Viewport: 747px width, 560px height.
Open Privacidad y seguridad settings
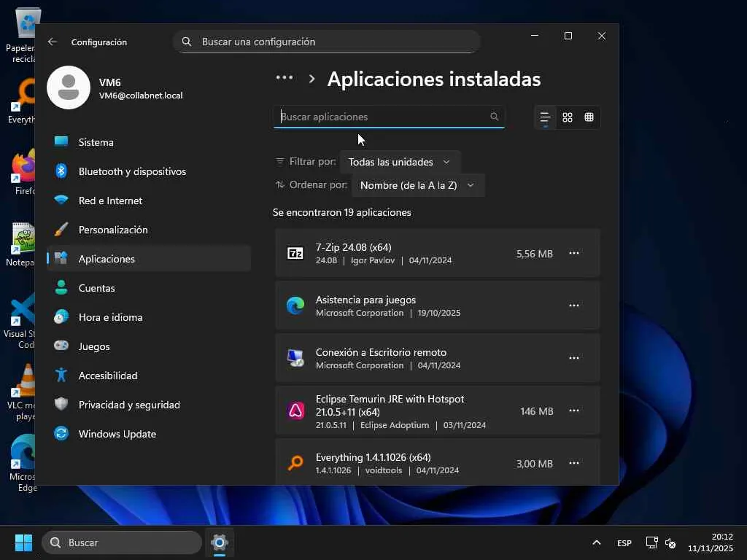(149, 405)
